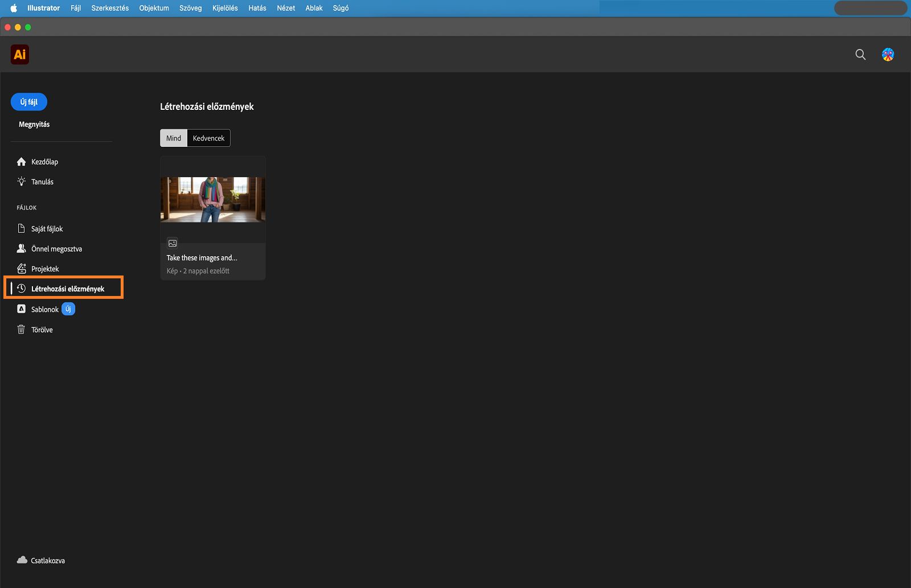This screenshot has width=911, height=588.
Task: Click the Létrehozási előzmények page heading
Action: pyautogui.click(x=207, y=106)
